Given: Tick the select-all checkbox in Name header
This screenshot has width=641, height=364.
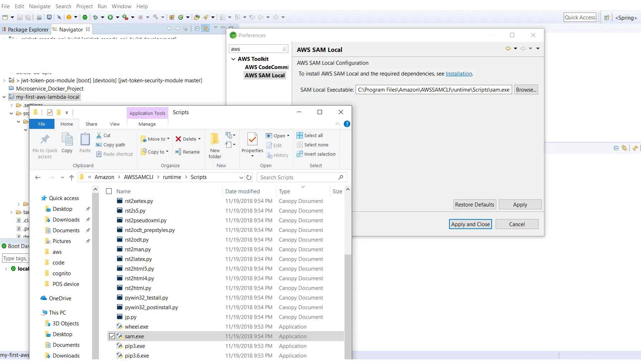Looking at the screenshot, I should click(x=109, y=191).
